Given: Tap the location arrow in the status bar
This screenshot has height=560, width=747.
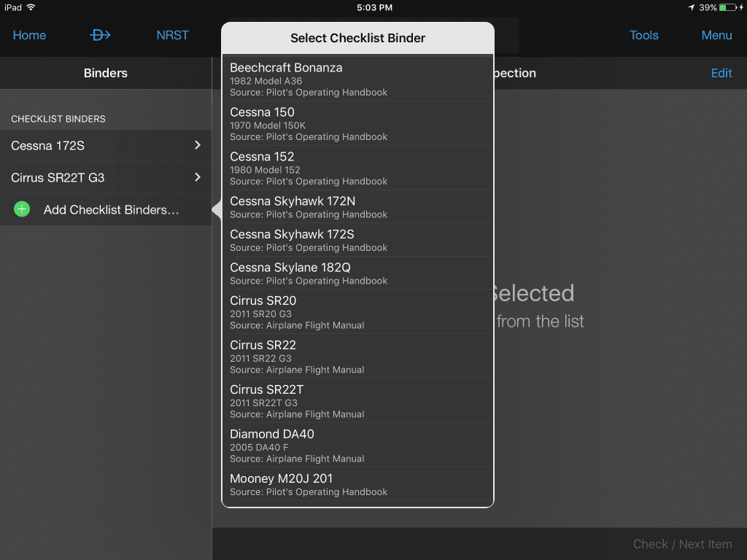Looking at the screenshot, I should coord(692,8).
